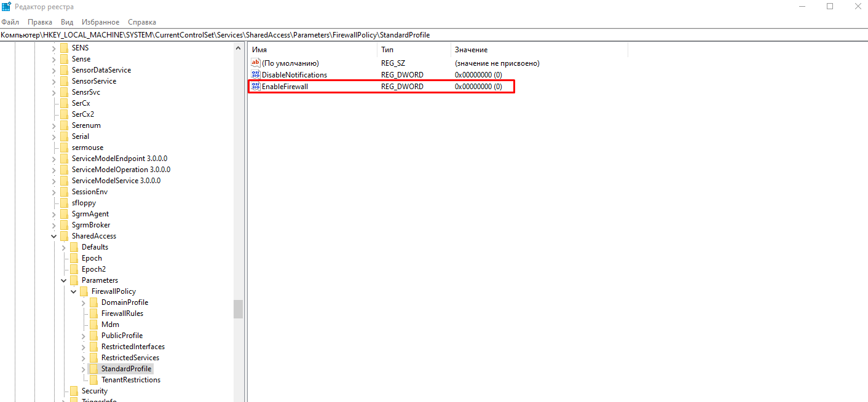Collapse the FirewallPolicy tree node
Viewport: 868px width, 402px height.
[74, 291]
